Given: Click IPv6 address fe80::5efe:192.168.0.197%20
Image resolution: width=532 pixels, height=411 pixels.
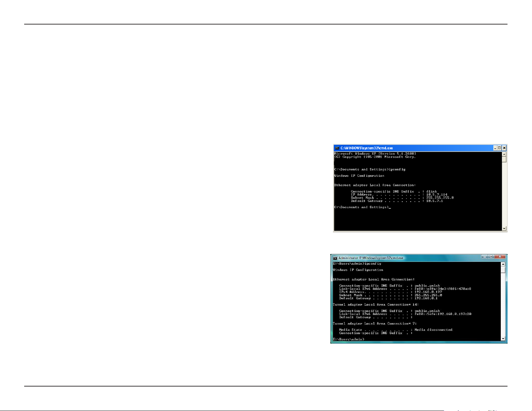Looking at the screenshot, I should point(443,314).
